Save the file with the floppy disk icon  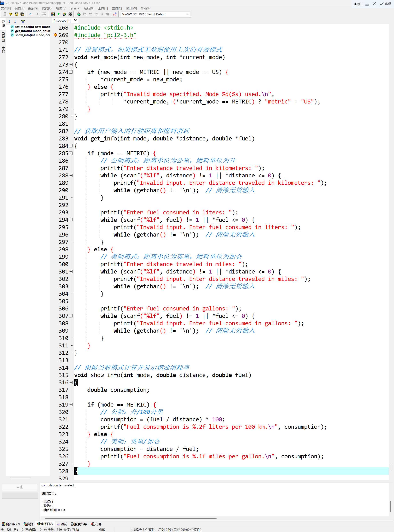click(16, 14)
